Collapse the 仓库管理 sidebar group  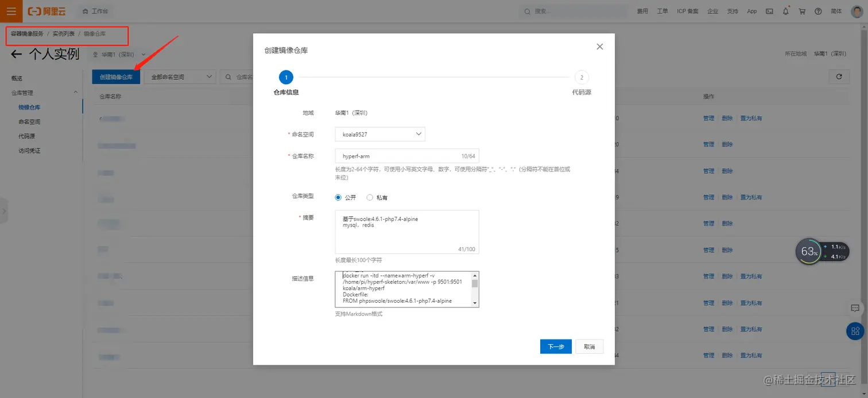point(75,92)
